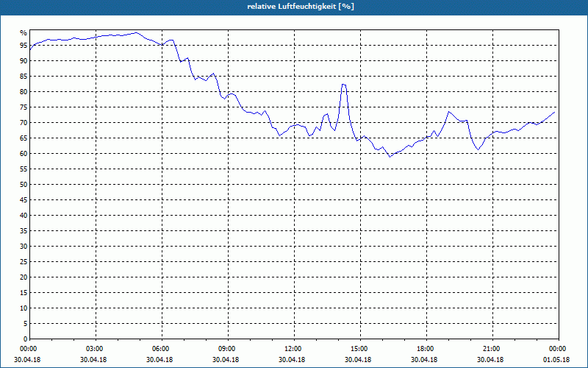This screenshot has height=368, width=588.
Task: Click the '15:00' time label
Action: [361, 349]
